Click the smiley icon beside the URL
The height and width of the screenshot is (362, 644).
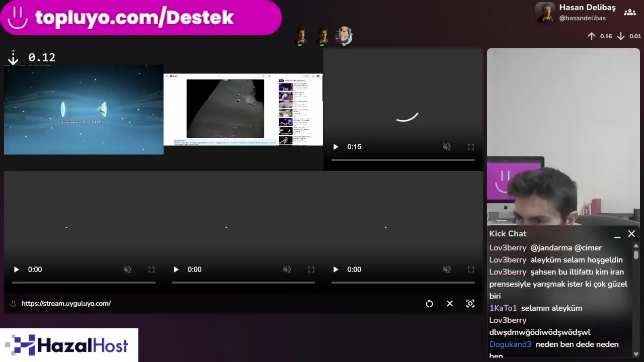point(13,304)
